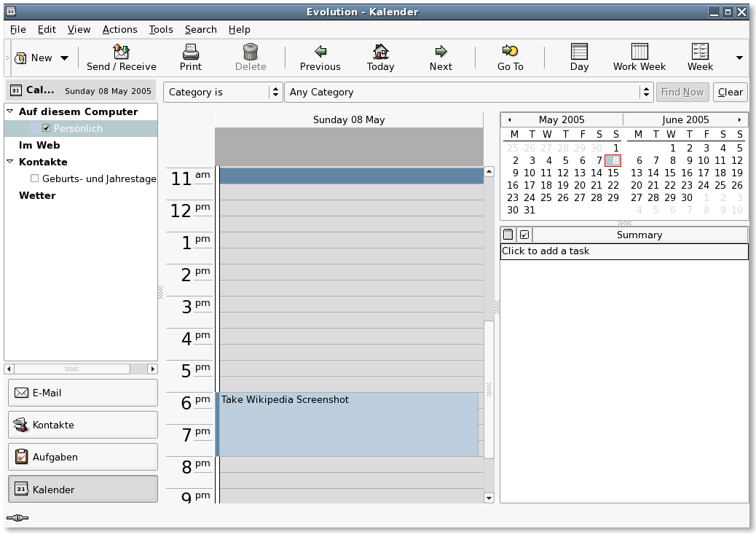Open the New item dropdown arrow

coord(64,58)
